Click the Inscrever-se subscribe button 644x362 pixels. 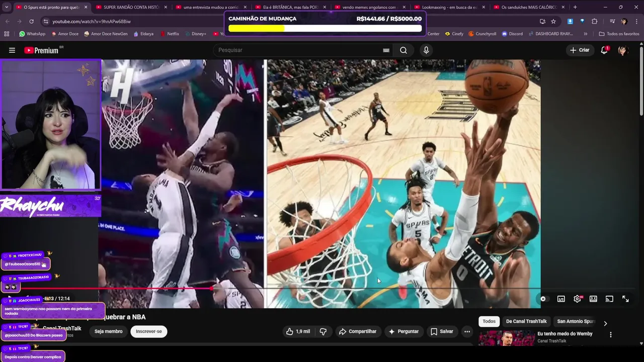point(149,331)
